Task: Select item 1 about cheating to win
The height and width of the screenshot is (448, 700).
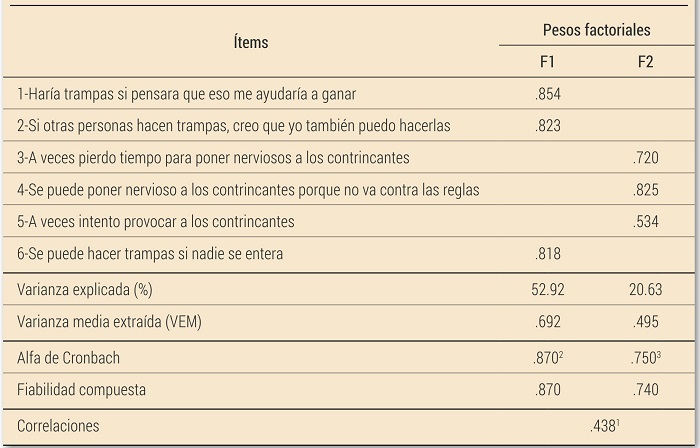Action: pos(187,94)
